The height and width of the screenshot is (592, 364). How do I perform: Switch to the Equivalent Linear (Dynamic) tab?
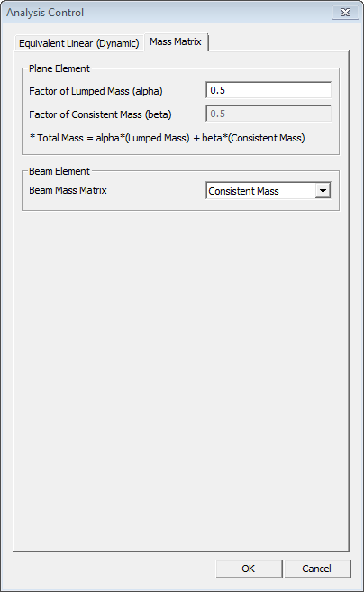point(79,43)
